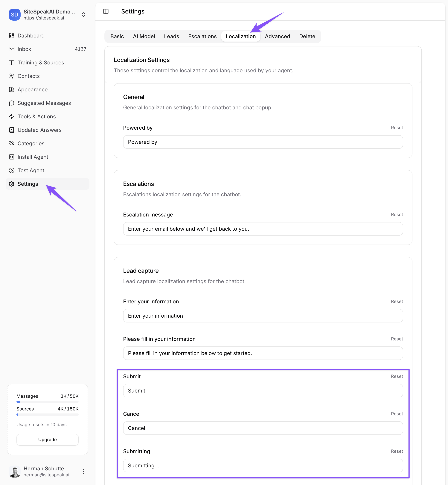Click the Dashboard grid icon
Viewport: 448px width, 485px height.
[x=11, y=36]
